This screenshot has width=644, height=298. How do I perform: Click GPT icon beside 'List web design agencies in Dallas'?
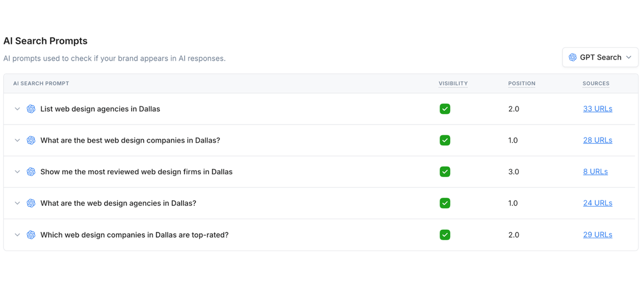31,109
